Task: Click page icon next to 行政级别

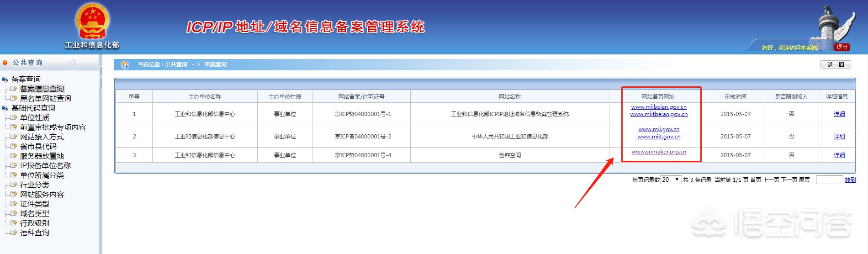Action: pyautogui.click(x=14, y=223)
